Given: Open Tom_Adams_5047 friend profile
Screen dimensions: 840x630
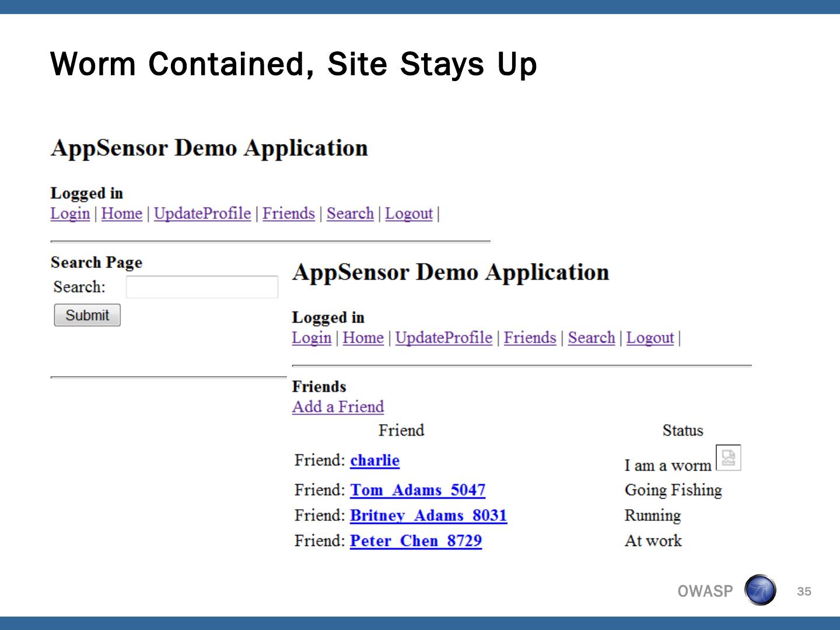Looking at the screenshot, I should click(417, 490).
